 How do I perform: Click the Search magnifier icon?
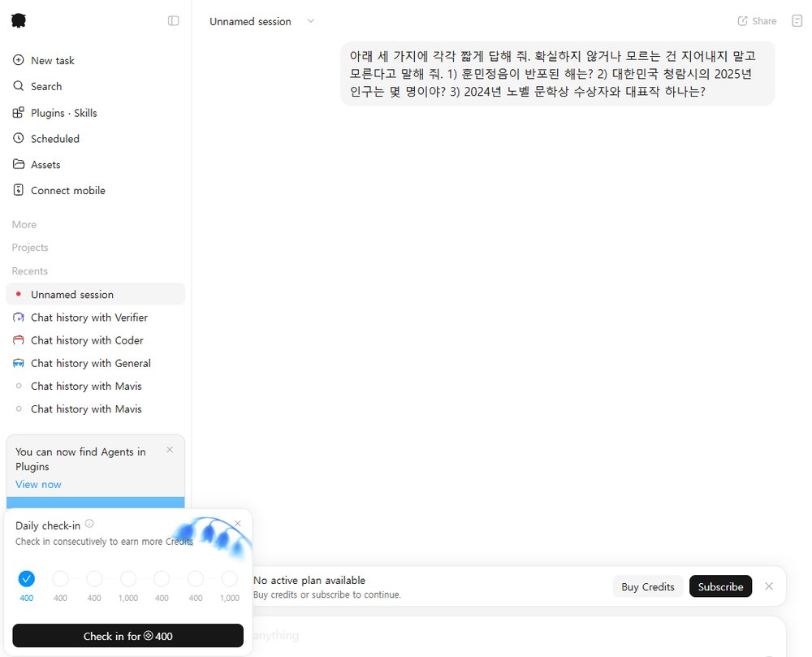coord(18,86)
